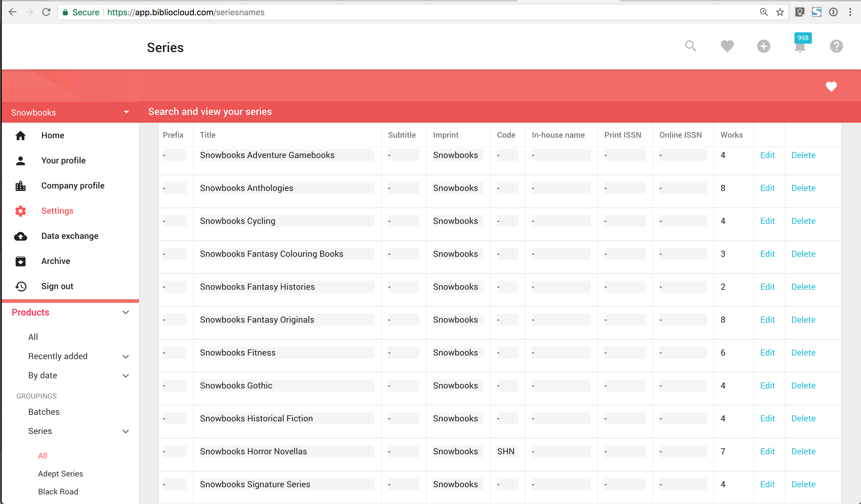This screenshot has height=504, width=861.
Task: Click Snowbooks Cycling imprint cell
Action: 458,221
